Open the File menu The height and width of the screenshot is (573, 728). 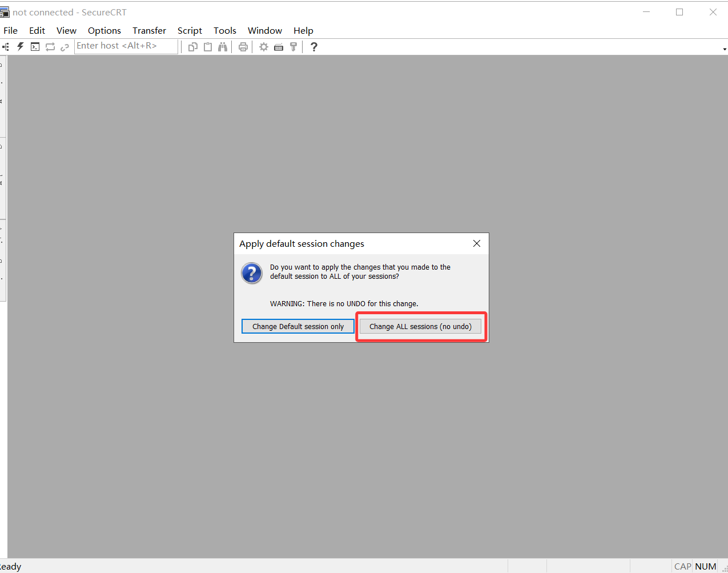pyautogui.click(x=11, y=30)
